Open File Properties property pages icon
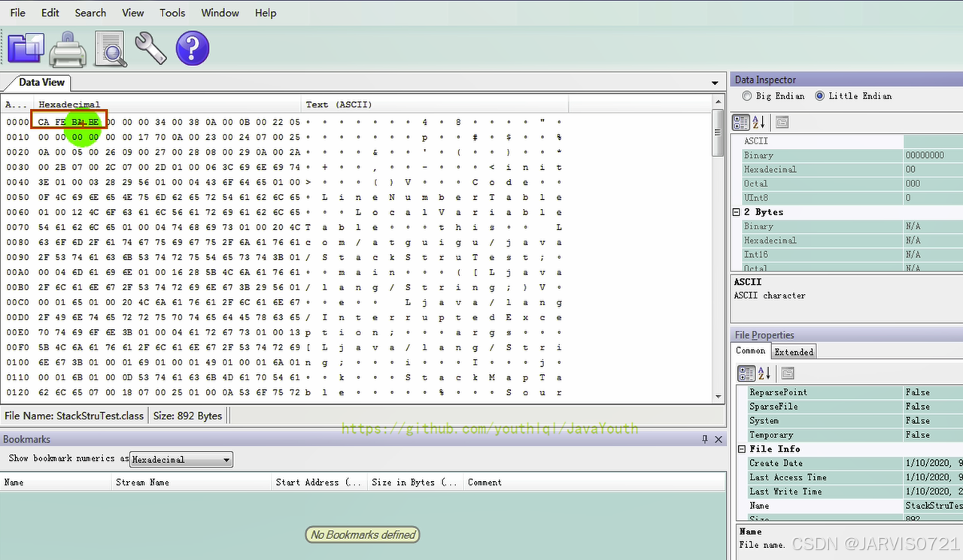 tap(787, 373)
